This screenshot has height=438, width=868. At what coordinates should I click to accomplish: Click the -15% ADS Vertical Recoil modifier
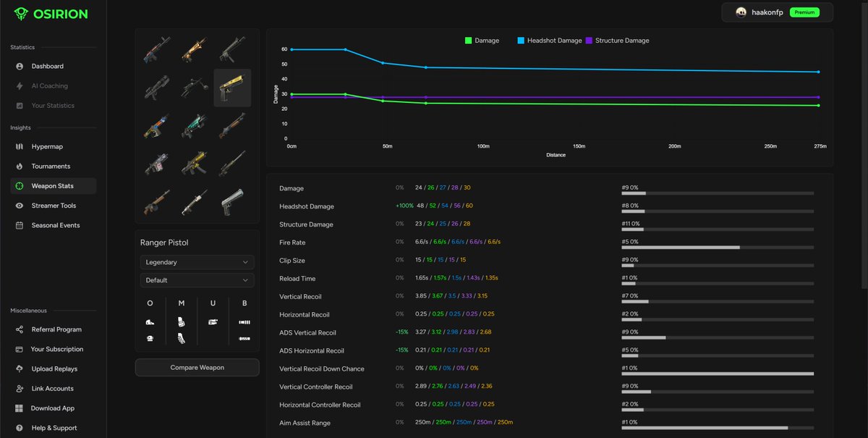(x=402, y=332)
